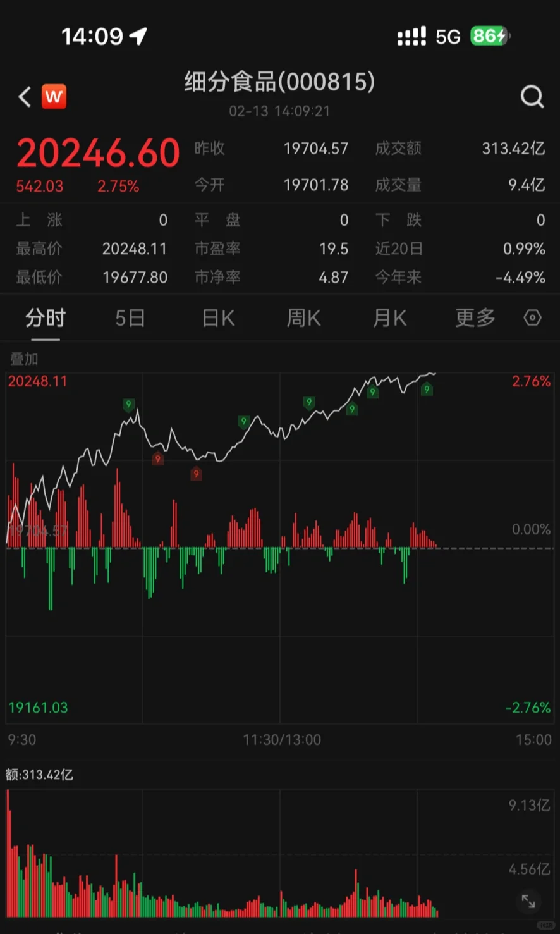Tap volume axis label 4.56亿

[530, 869]
